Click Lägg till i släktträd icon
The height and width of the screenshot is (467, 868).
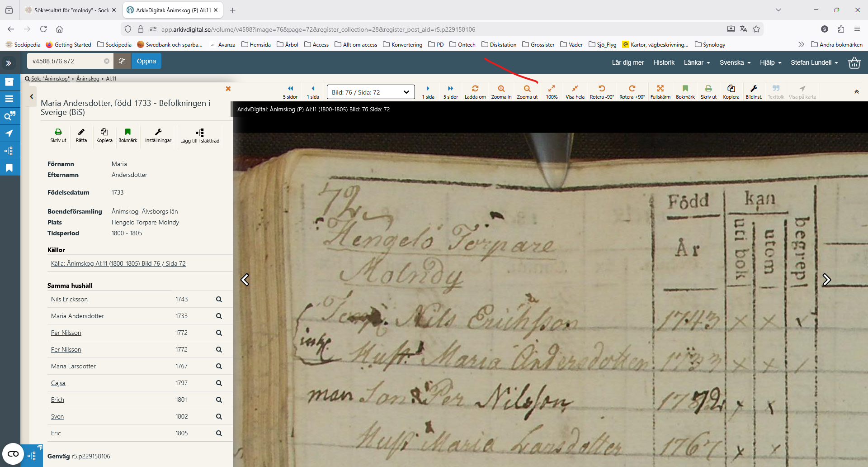(199, 133)
